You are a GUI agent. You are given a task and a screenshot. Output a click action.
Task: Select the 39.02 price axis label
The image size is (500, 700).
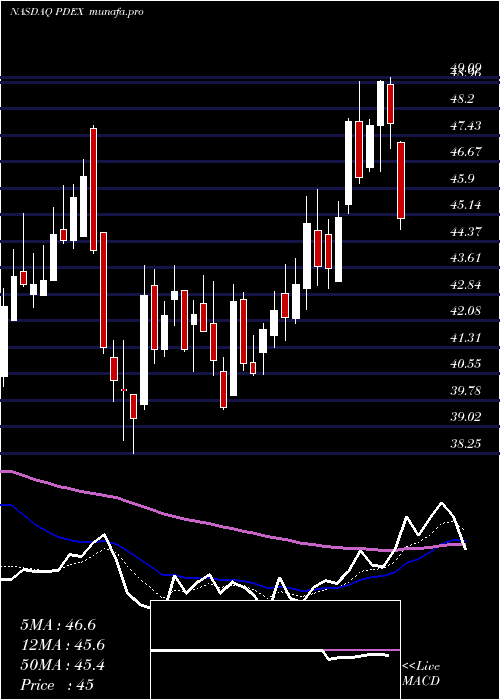tap(466, 417)
